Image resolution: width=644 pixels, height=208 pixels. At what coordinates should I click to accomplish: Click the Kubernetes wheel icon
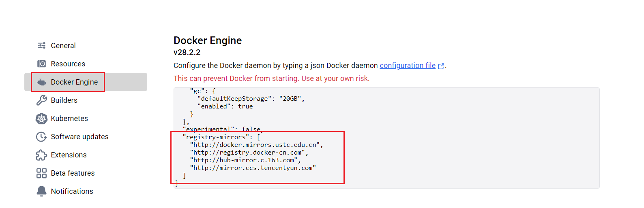click(x=41, y=119)
